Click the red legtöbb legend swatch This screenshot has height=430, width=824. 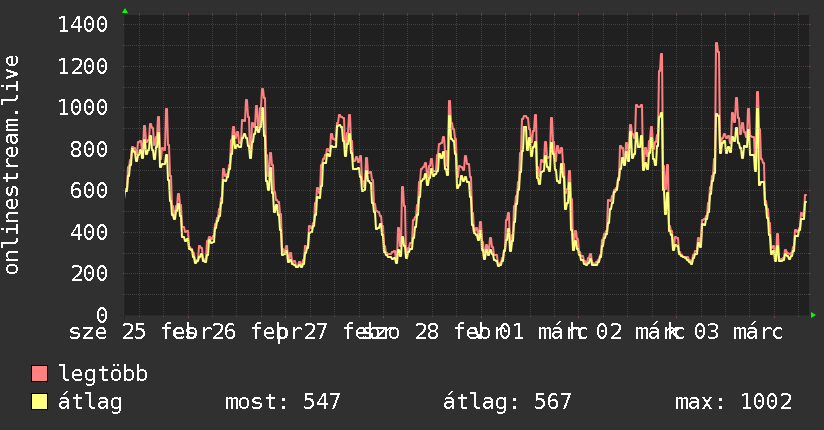point(39,373)
